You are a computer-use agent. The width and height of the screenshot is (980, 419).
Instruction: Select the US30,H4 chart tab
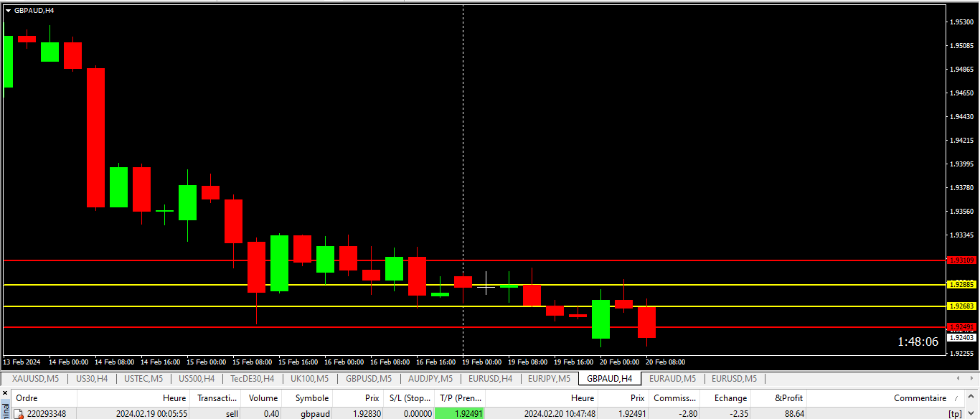(x=92, y=378)
